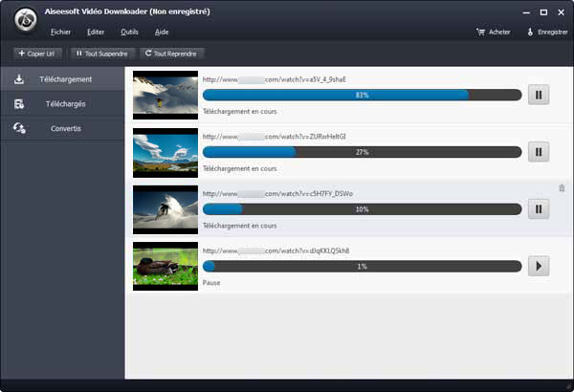Delete the c5H7FY_DSWo download with trash icon

[562, 188]
